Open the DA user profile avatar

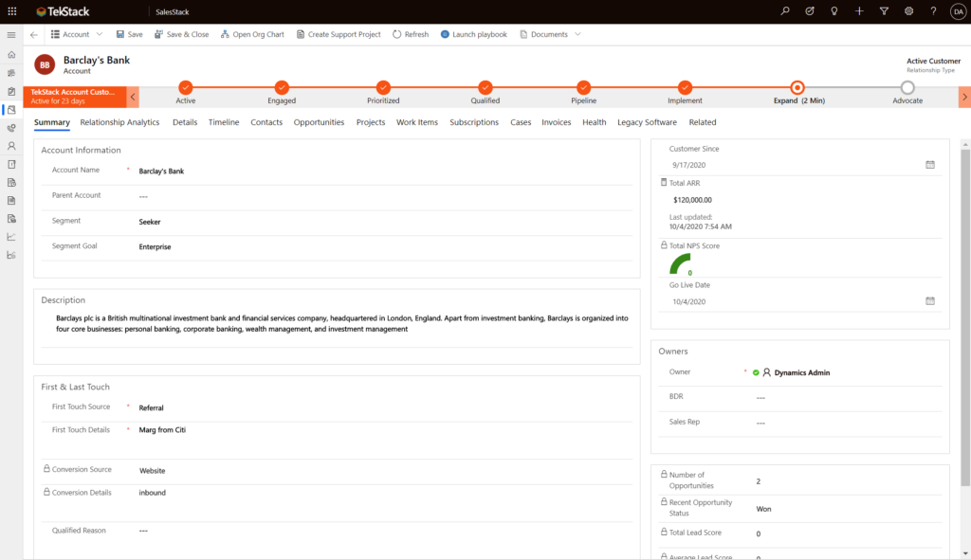click(958, 11)
